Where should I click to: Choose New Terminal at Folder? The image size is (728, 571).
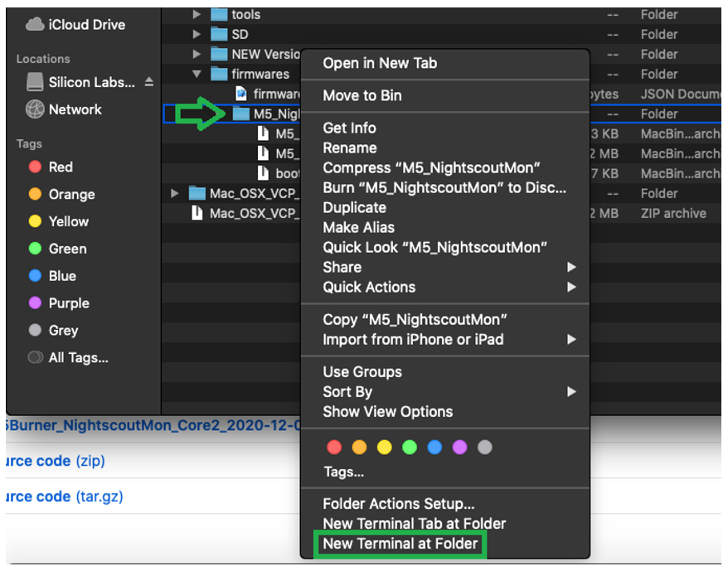(x=400, y=544)
